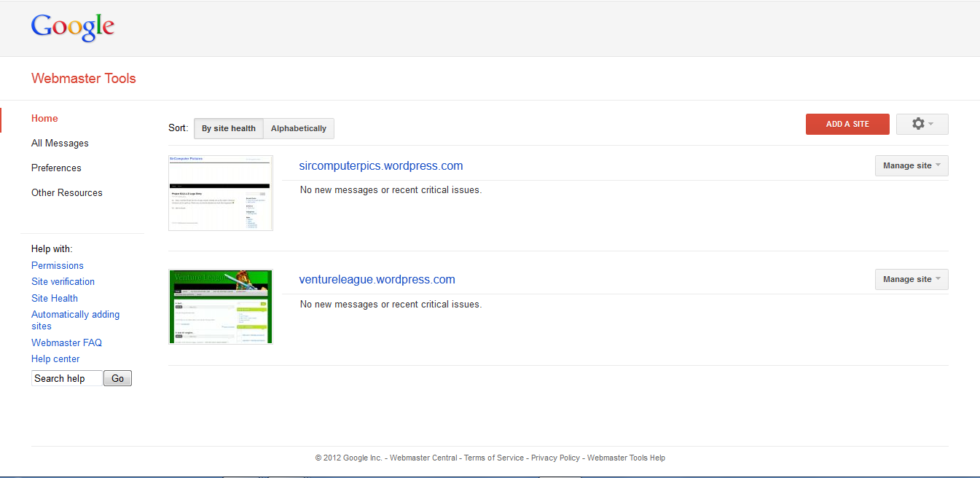The image size is (980, 478).
Task: Sort sites By site health
Action: [x=228, y=128]
